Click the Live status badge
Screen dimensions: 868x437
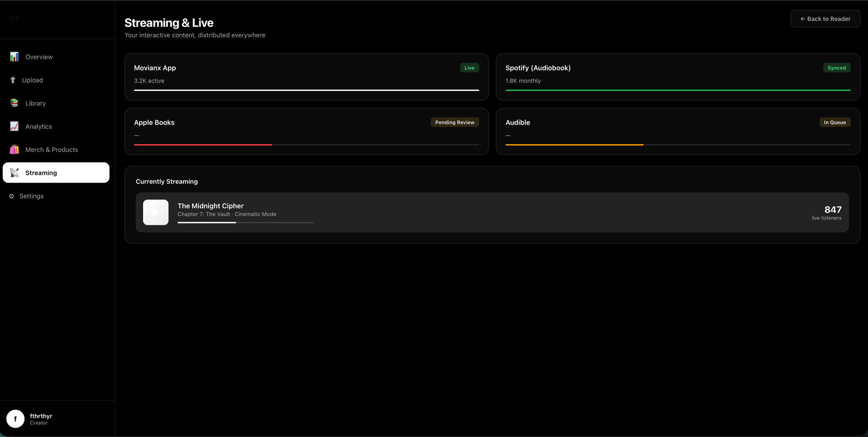(469, 68)
